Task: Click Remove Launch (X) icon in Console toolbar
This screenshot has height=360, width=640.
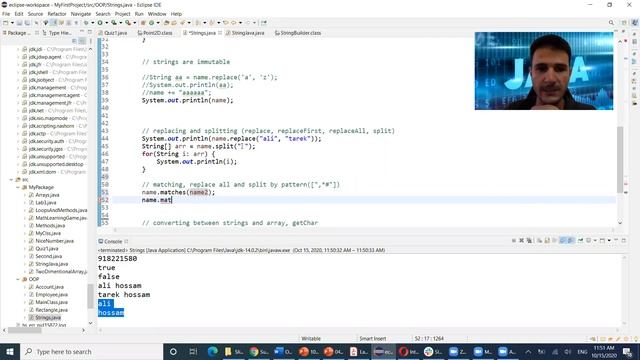Action: (x=521, y=241)
